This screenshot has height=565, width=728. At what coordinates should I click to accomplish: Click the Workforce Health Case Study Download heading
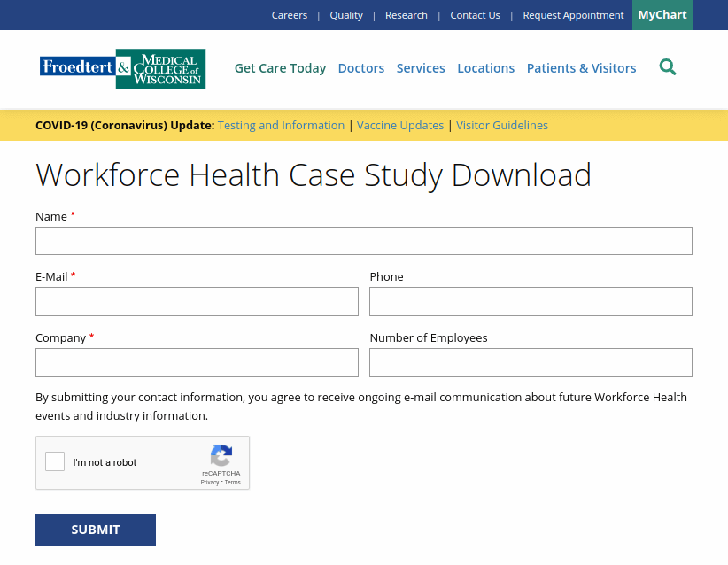click(x=314, y=175)
